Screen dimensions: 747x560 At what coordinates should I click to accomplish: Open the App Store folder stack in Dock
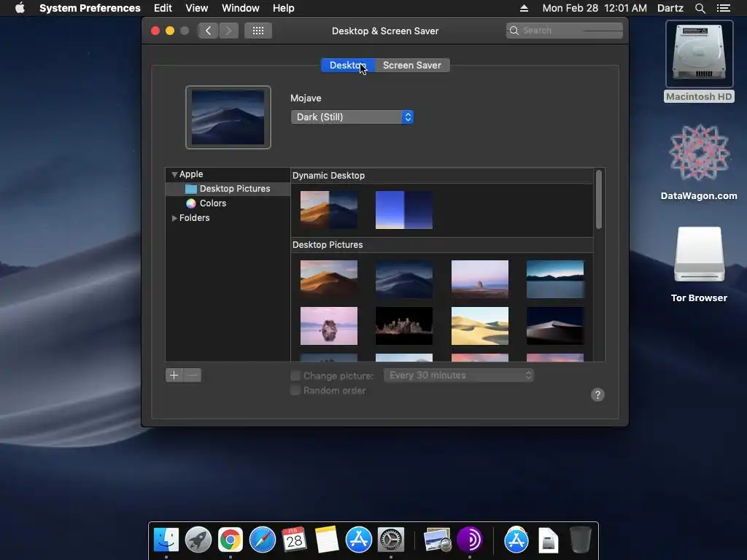pos(516,540)
